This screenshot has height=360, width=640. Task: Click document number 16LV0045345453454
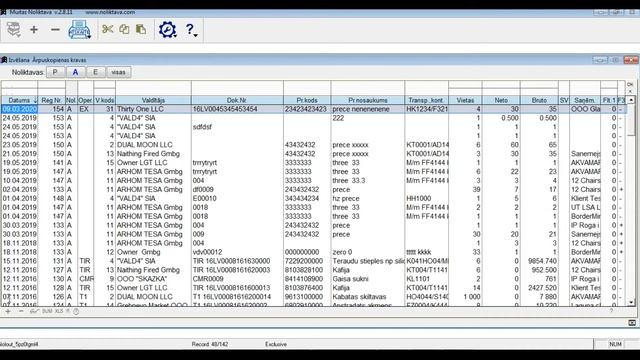[225, 109]
